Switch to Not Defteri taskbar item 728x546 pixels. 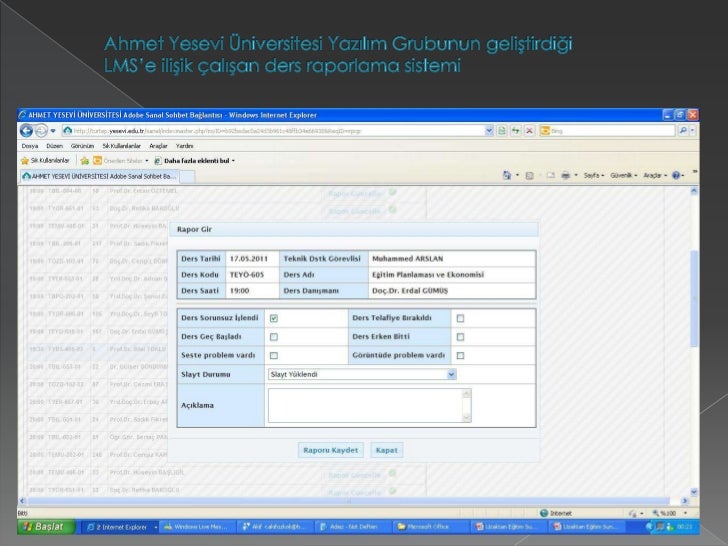352,527
